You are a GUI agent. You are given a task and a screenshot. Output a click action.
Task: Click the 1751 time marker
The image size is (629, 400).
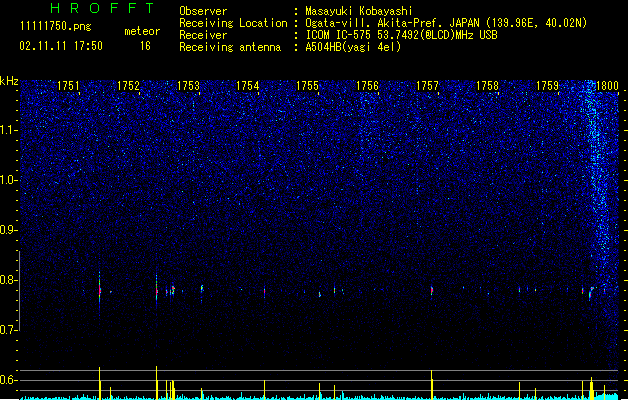point(68,86)
